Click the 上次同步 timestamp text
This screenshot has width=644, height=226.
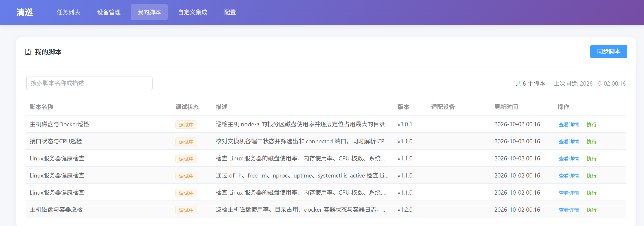[589, 83]
